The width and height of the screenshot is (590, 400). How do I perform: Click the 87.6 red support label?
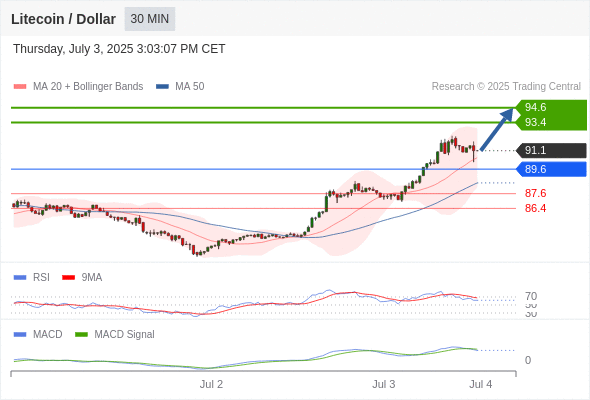pyautogui.click(x=535, y=193)
